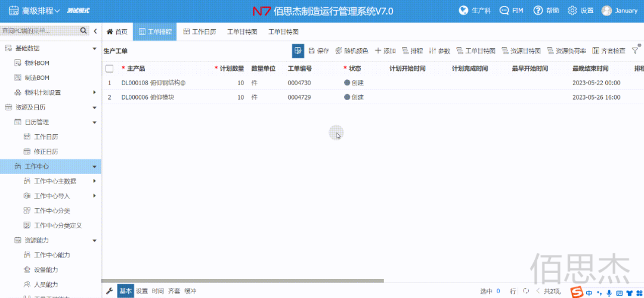Image resolution: width=644 pixels, height=298 pixels.
Task: Click the refresh icon in footer
Action: 525,291
